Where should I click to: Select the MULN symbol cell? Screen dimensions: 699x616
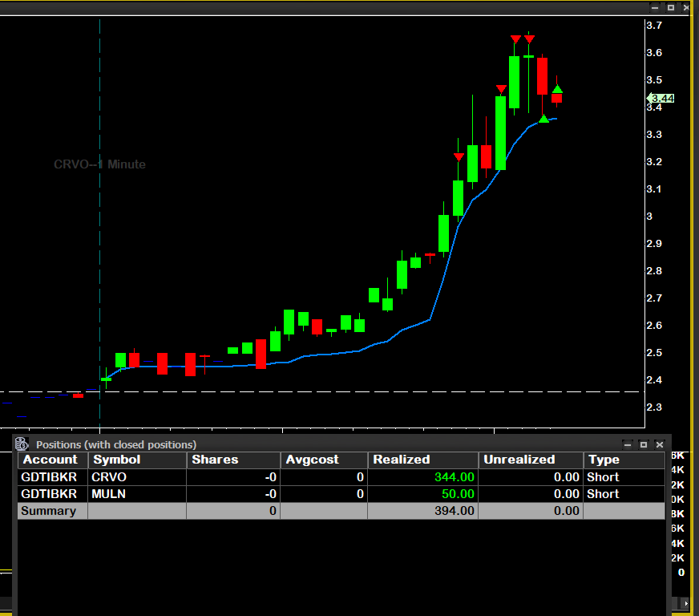coord(137,494)
